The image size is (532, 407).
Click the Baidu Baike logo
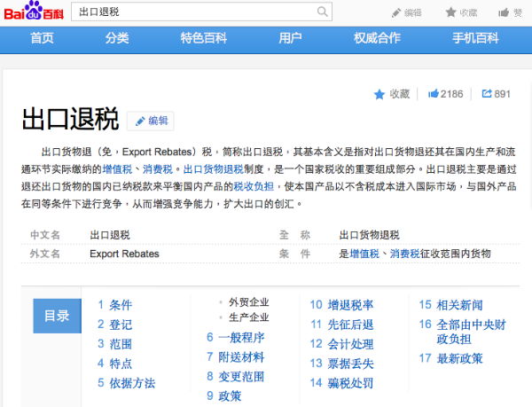(34, 12)
